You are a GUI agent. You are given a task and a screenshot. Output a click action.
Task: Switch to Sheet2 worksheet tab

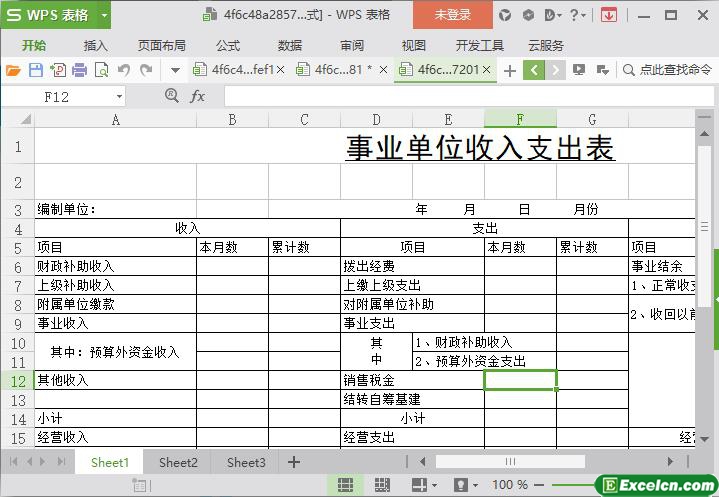tap(178, 462)
